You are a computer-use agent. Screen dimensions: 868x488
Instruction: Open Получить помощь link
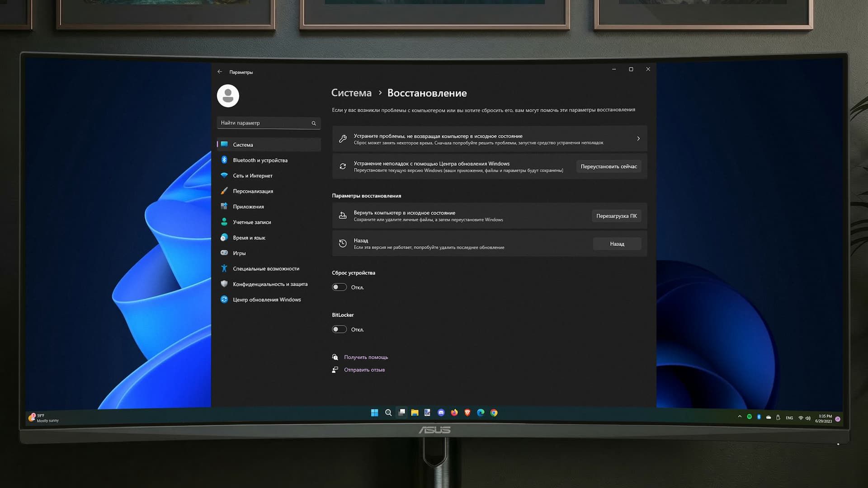point(366,357)
